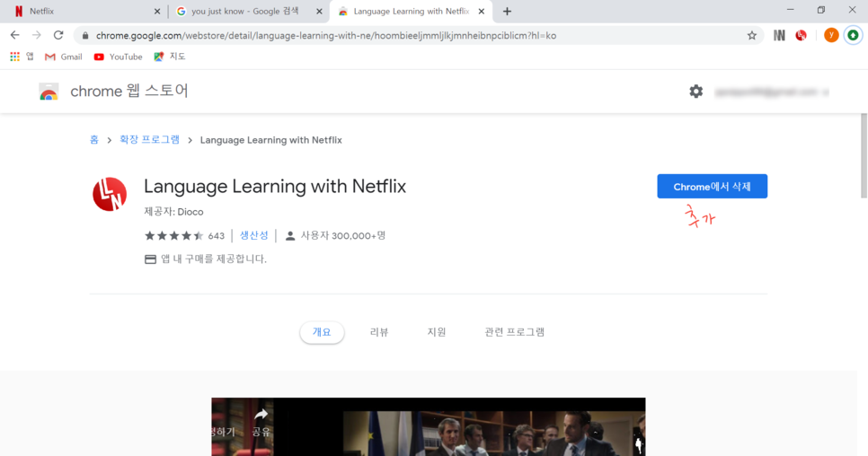Image resolution: width=868 pixels, height=456 pixels.
Task: Click the red round extension icon in toolbar
Action: [x=801, y=35]
